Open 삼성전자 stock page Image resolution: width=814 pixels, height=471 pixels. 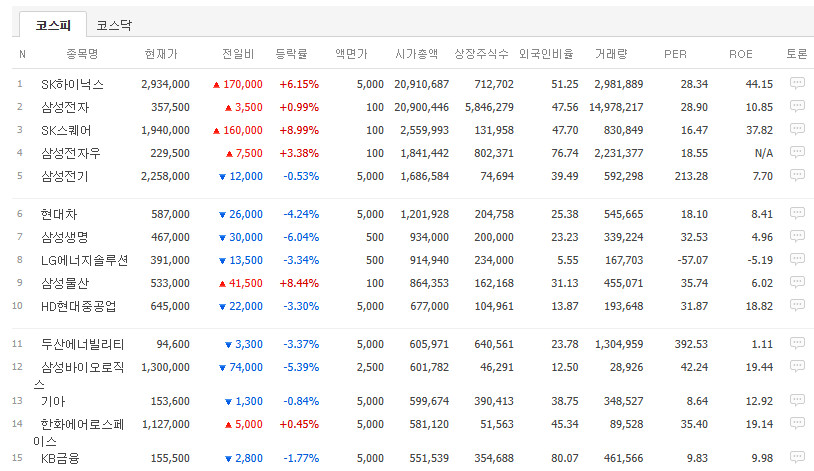click(65, 107)
